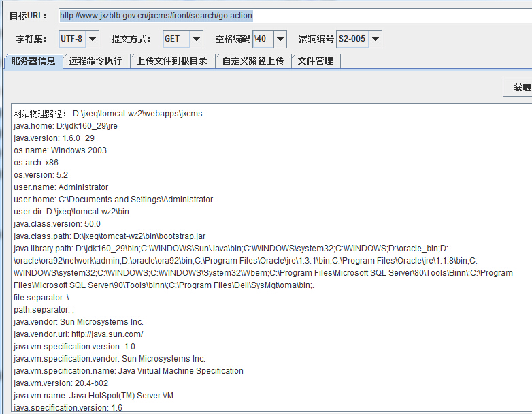Open the space encoding dropdown arrow

tap(280, 39)
